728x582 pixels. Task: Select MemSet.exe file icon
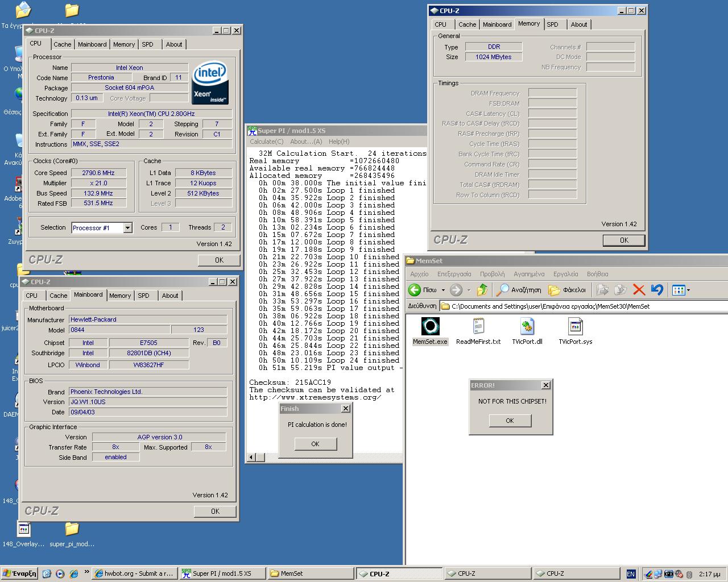click(430, 326)
